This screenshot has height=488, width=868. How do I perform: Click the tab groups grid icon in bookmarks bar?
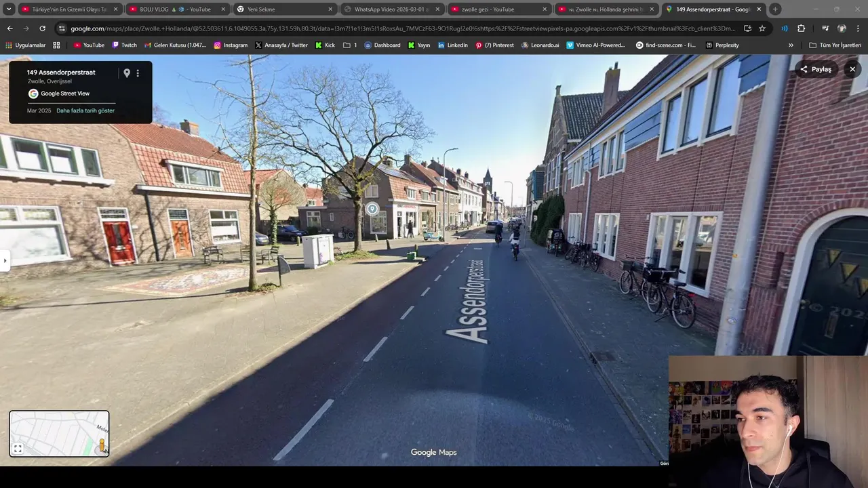pyautogui.click(x=56, y=45)
